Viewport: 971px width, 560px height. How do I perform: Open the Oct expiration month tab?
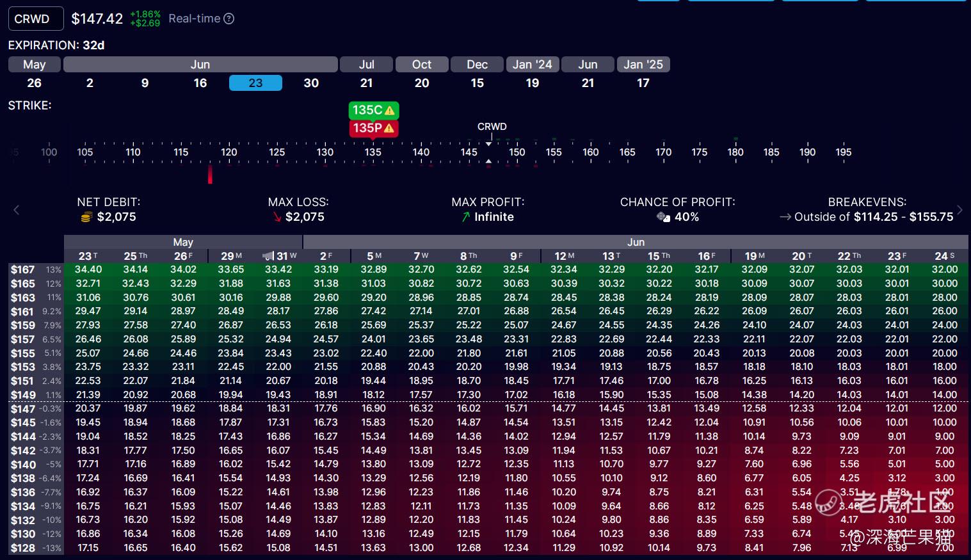[x=421, y=65]
